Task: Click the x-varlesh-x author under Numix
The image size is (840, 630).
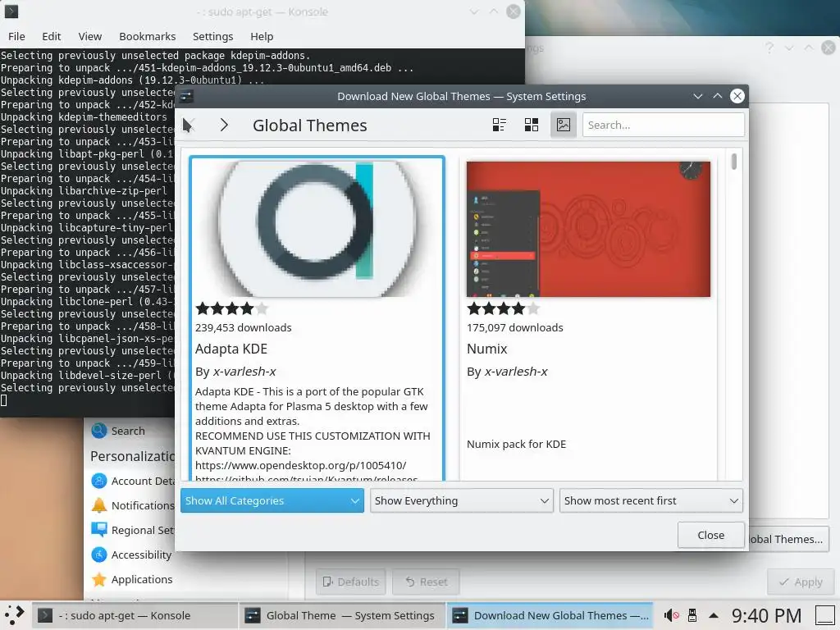Action: (x=516, y=372)
